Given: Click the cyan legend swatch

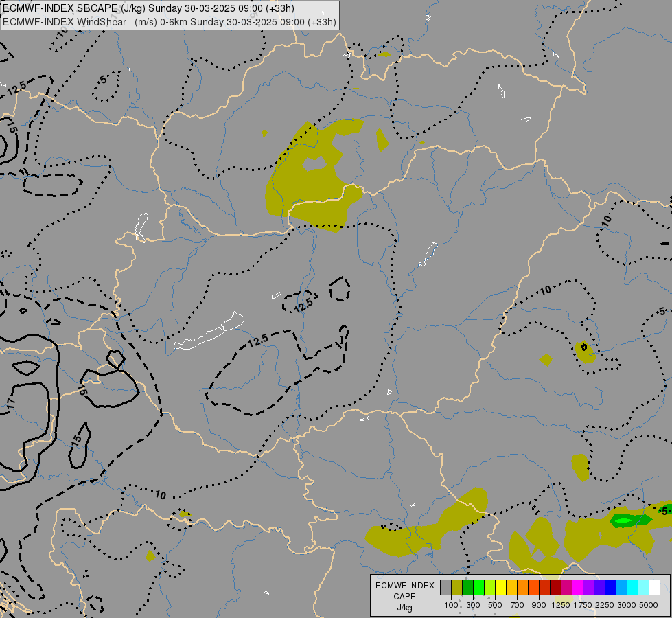Looking at the screenshot, I should click(632, 588).
